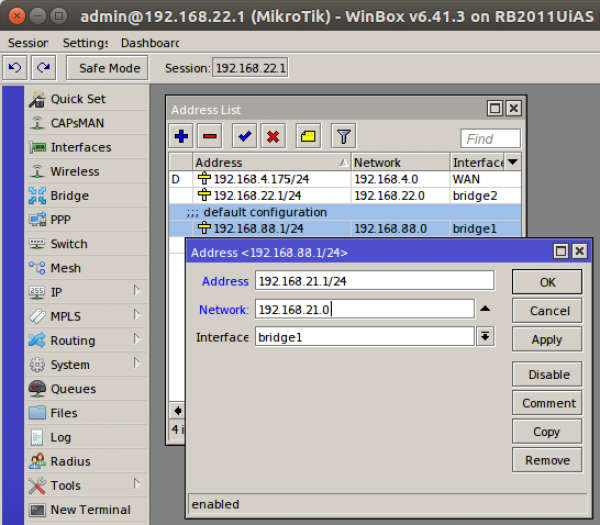Click the blue plus Add address button

(181, 136)
